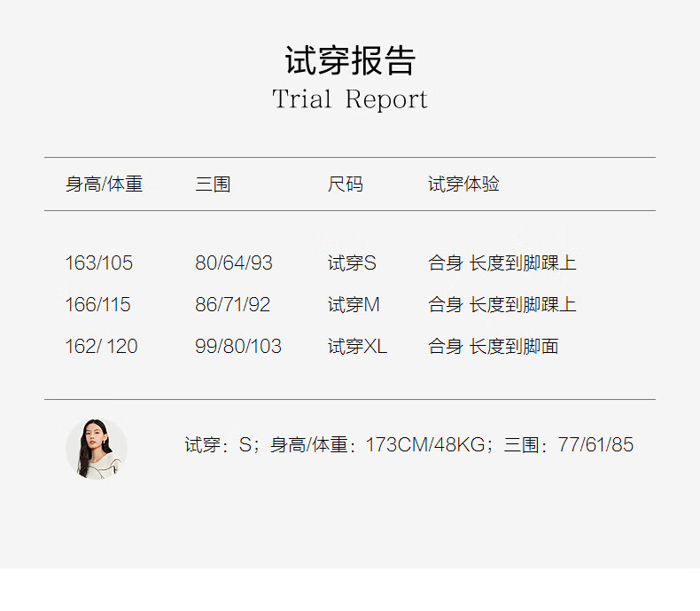The width and height of the screenshot is (700, 611).
Task: Select the 80/64/93 measurements cell
Action: [x=234, y=262]
